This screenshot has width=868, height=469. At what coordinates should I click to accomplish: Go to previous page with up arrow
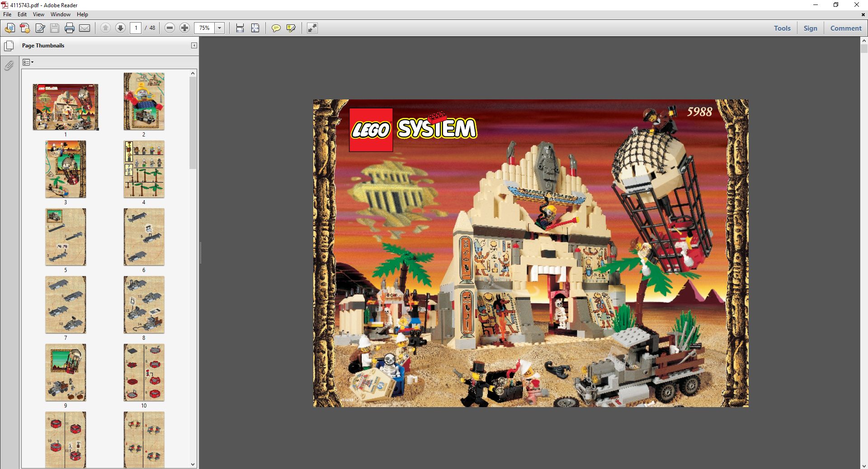coord(105,28)
